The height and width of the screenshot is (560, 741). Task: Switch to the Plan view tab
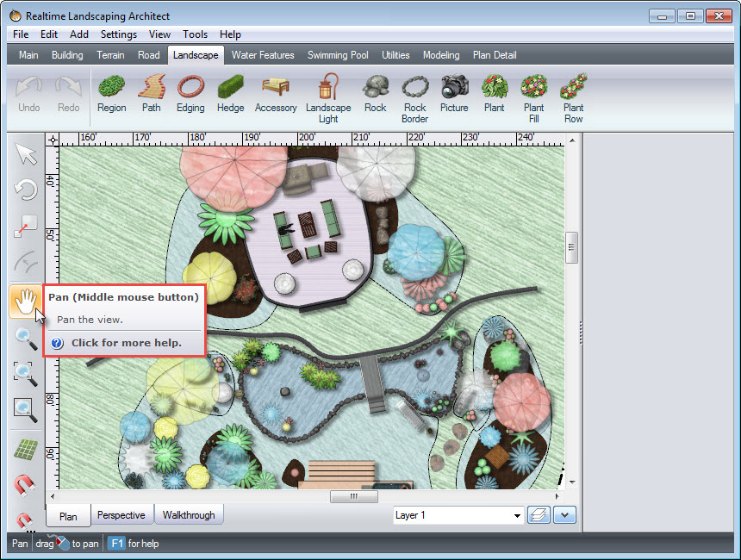68,517
